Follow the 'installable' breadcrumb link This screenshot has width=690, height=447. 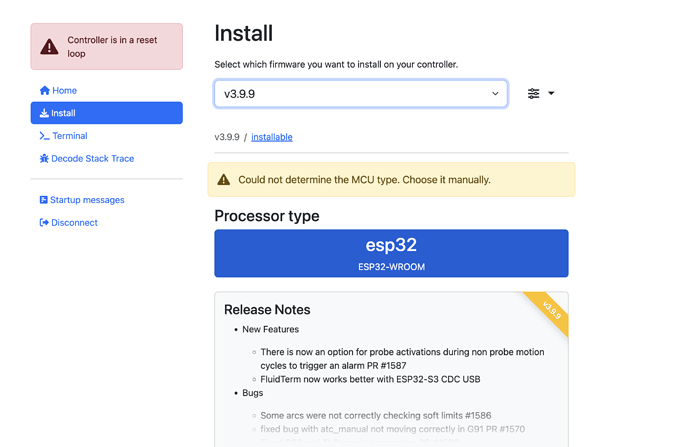tap(272, 137)
